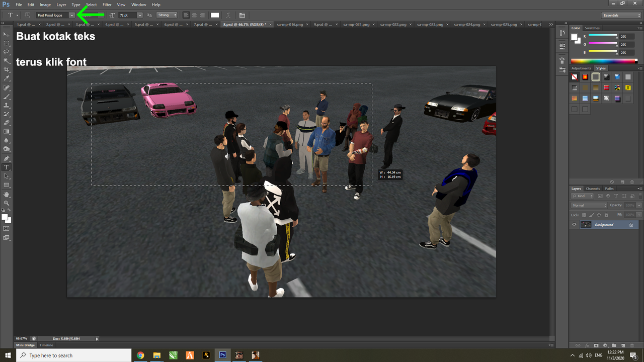Open the character and paragraph panels
Viewport: 644px width, 362px height.
[x=242, y=15]
